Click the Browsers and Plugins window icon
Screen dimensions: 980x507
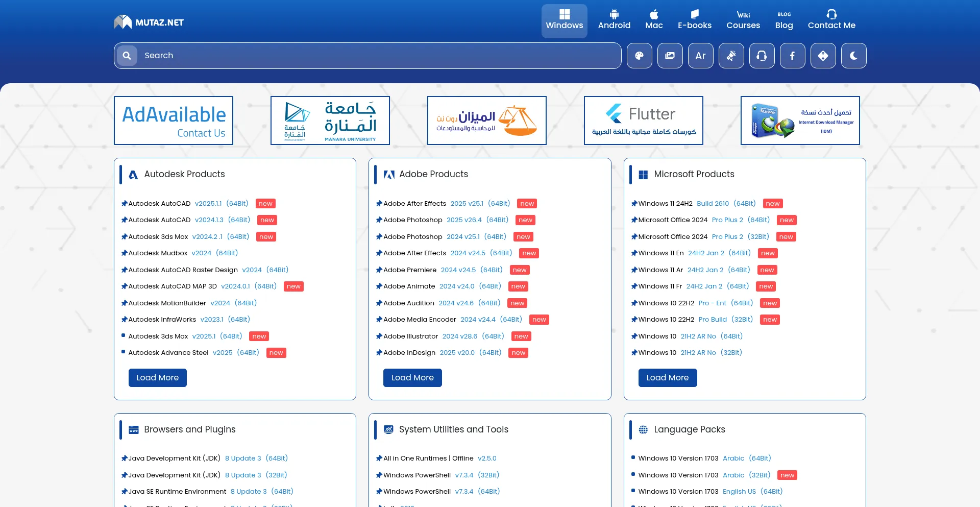(134, 430)
